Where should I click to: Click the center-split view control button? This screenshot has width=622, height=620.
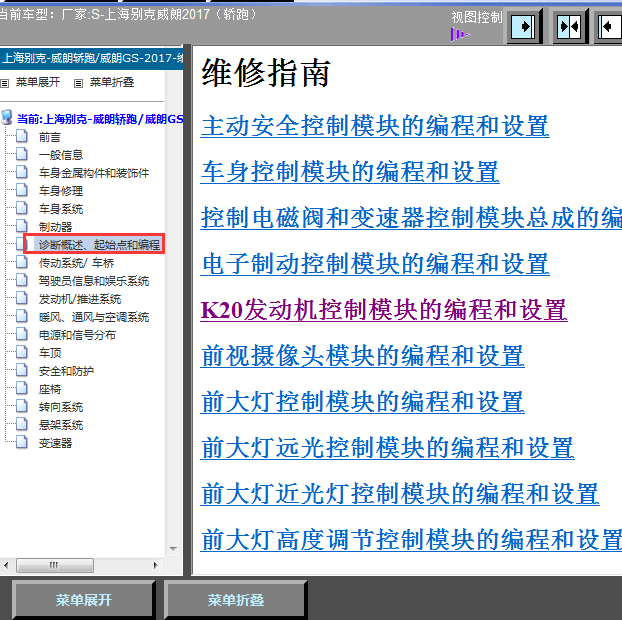point(569,27)
